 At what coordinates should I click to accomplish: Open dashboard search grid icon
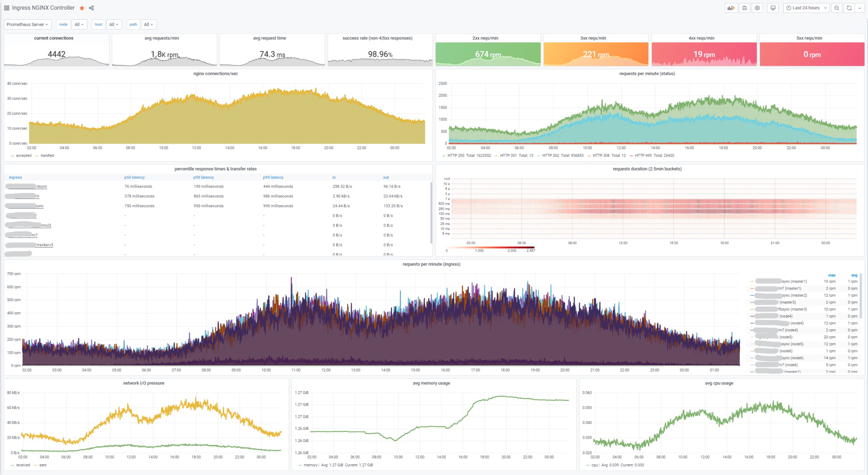click(6, 8)
